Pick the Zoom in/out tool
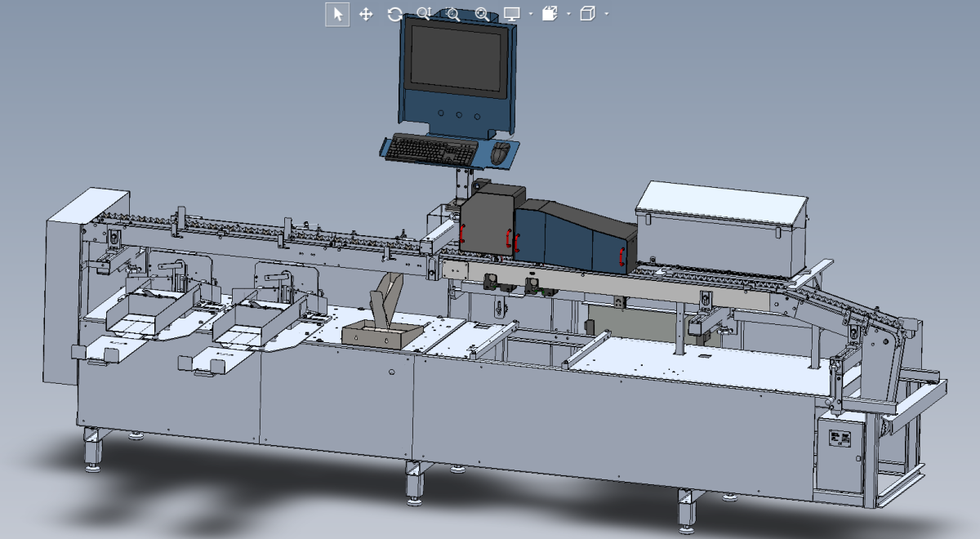The image size is (980, 539). pyautogui.click(x=423, y=14)
